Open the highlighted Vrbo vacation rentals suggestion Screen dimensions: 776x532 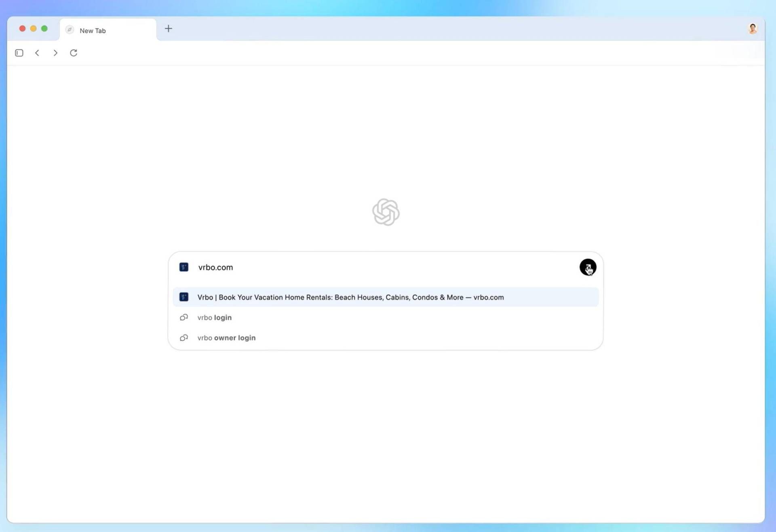coord(350,297)
